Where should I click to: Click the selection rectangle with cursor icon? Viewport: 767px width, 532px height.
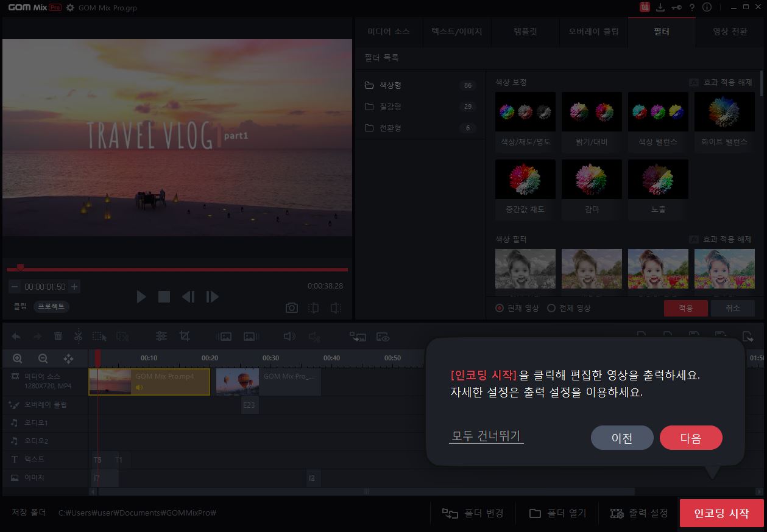pyautogui.click(x=99, y=336)
